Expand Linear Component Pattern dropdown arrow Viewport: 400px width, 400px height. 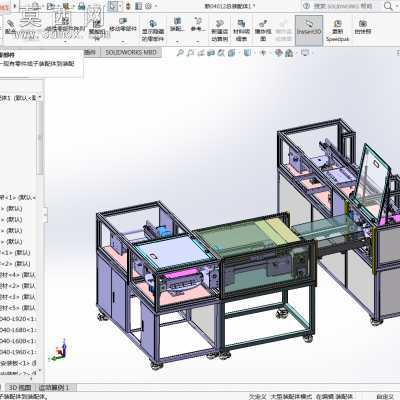click(66, 42)
